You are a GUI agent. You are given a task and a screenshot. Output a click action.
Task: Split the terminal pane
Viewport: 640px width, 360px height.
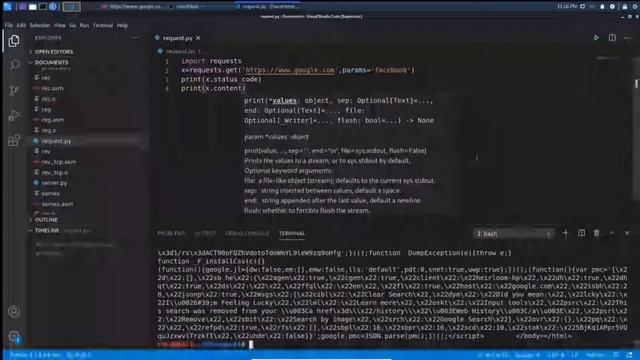[x=581, y=233]
